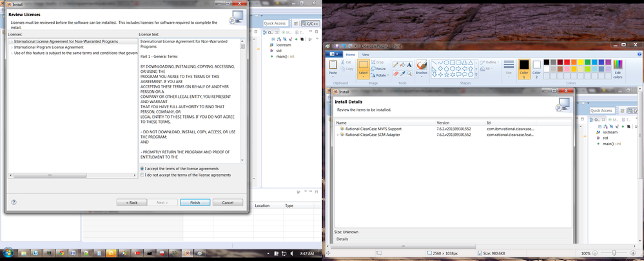
Task: Click the Windows Start orb
Action: tap(7, 253)
